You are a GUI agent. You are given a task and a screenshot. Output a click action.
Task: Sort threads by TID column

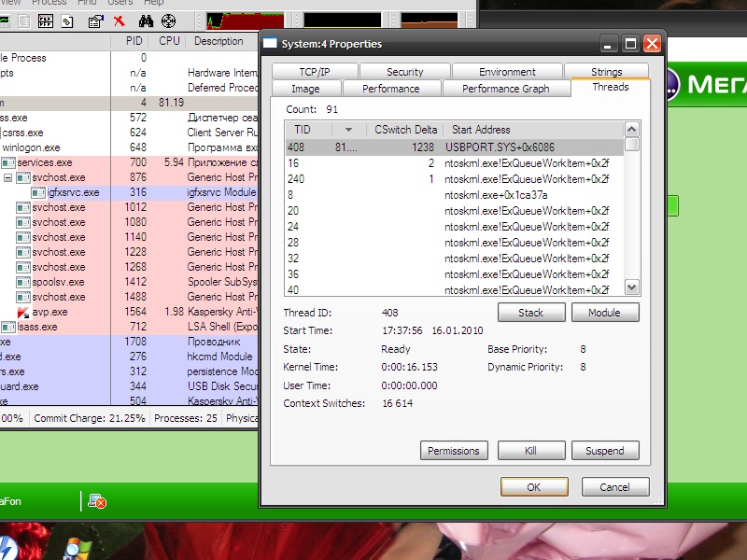308,130
